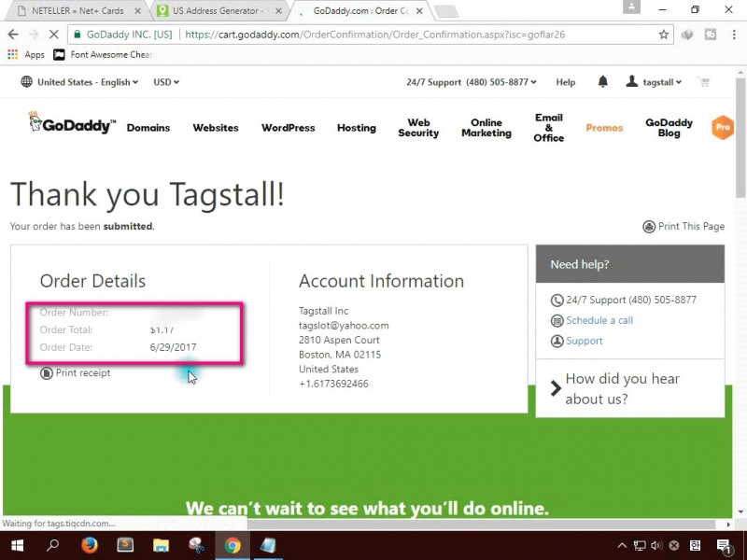Open the WordPress menu
Screen dimensions: 747x560
point(289,128)
